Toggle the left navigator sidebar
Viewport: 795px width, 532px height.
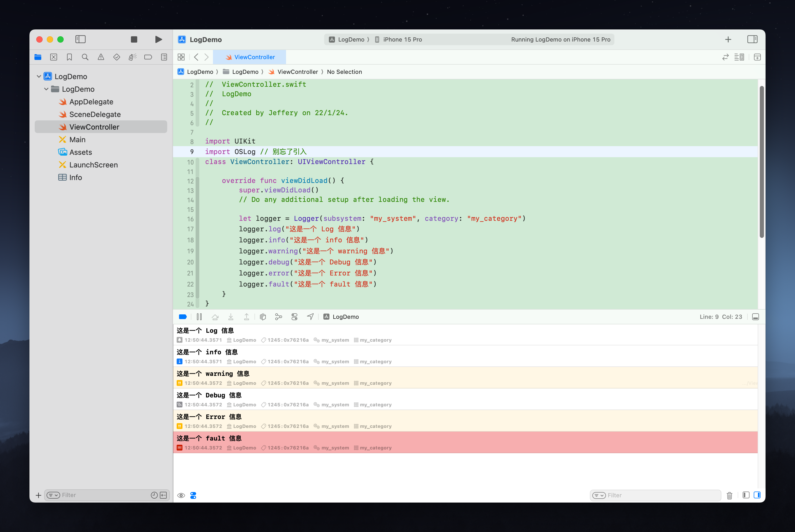click(80, 39)
